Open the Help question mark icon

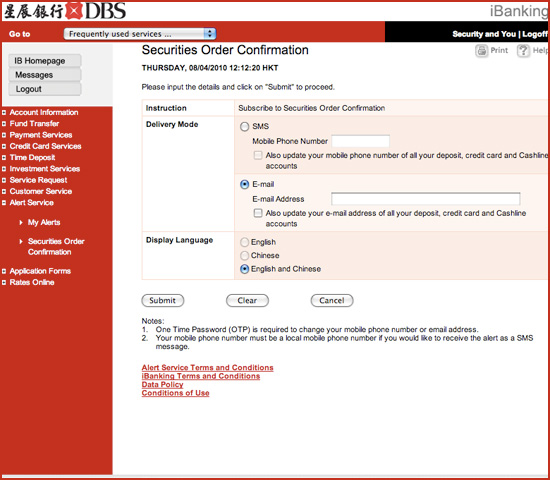point(523,51)
